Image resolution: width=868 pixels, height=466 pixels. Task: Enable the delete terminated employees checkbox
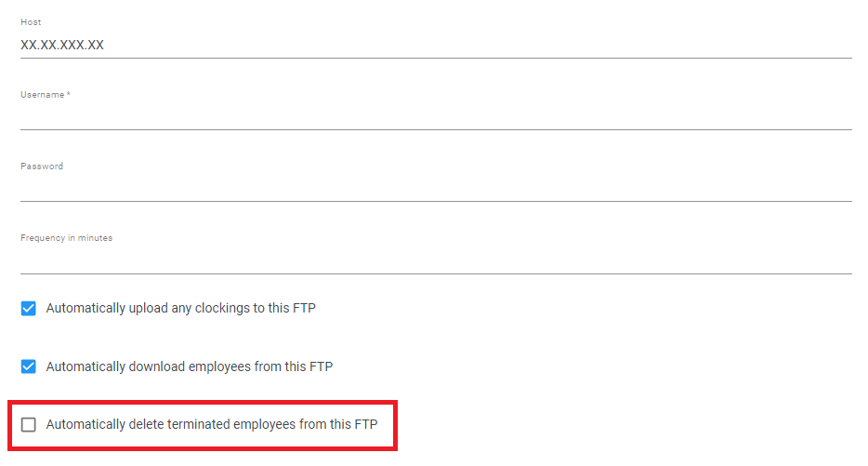click(28, 424)
